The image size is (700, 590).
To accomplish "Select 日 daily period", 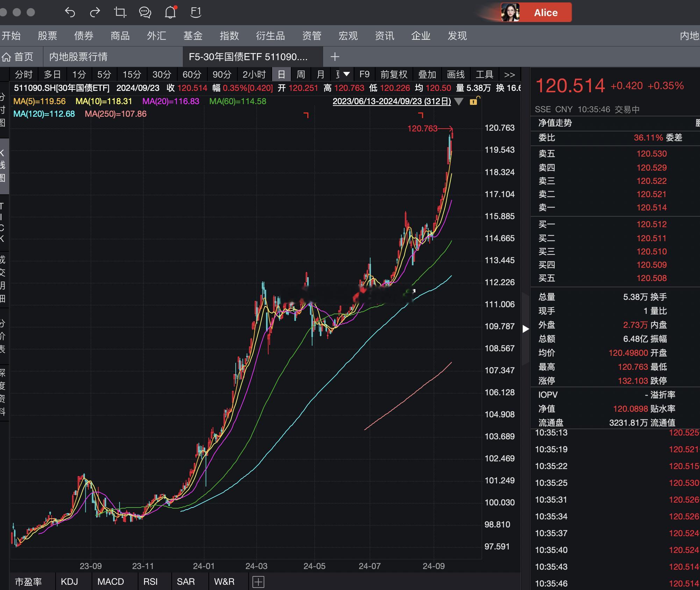I will tap(281, 74).
